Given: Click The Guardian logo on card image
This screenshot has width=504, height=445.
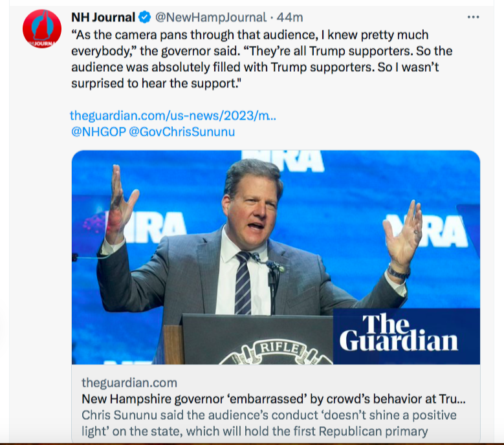Looking at the screenshot, I should click(399, 334).
